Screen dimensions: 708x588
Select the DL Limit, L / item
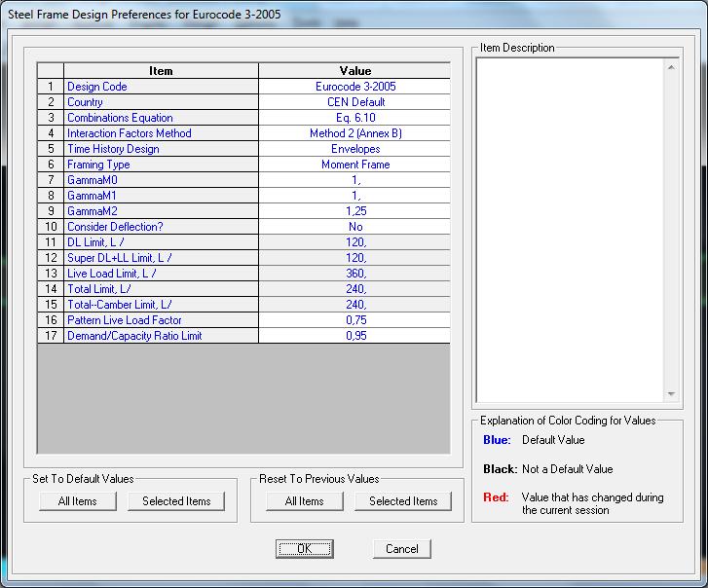tap(161, 241)
